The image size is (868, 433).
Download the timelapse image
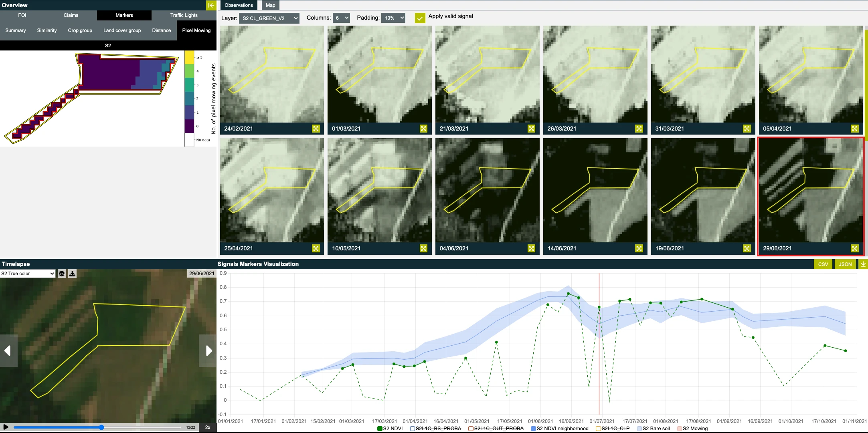point(72,274)
